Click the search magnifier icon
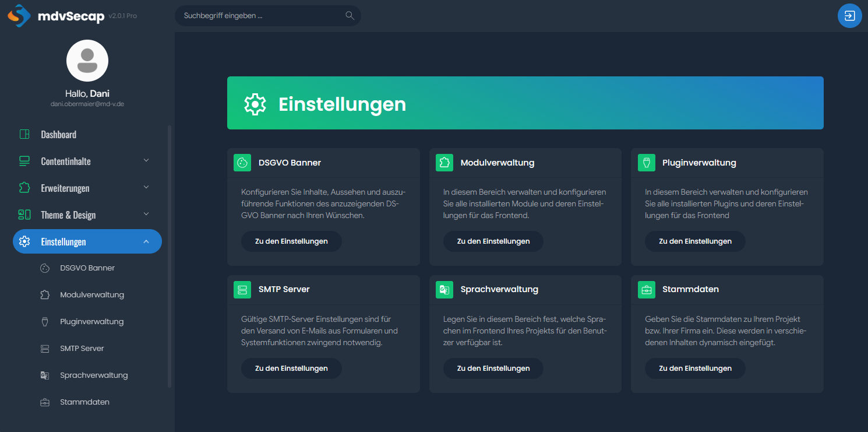This screenshot has width=868, height=432. coord(350,16)
